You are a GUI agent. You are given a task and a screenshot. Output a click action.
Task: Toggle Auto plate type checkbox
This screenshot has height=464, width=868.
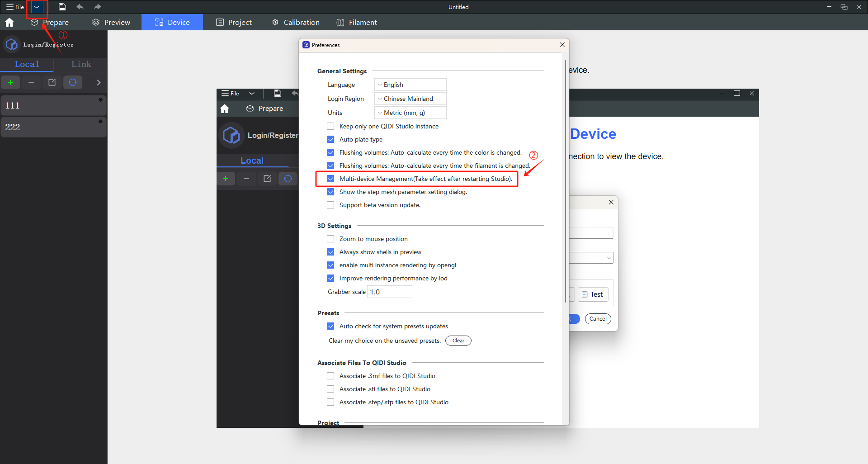click(330, 139)
